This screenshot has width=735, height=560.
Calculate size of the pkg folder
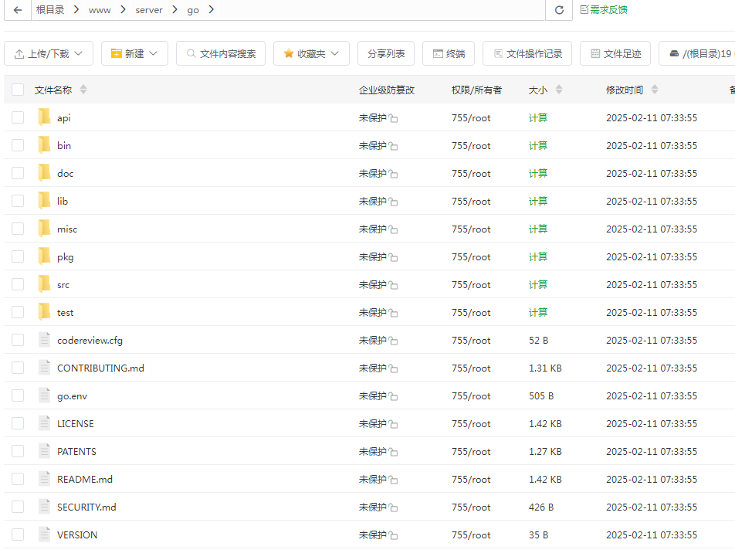537,256
